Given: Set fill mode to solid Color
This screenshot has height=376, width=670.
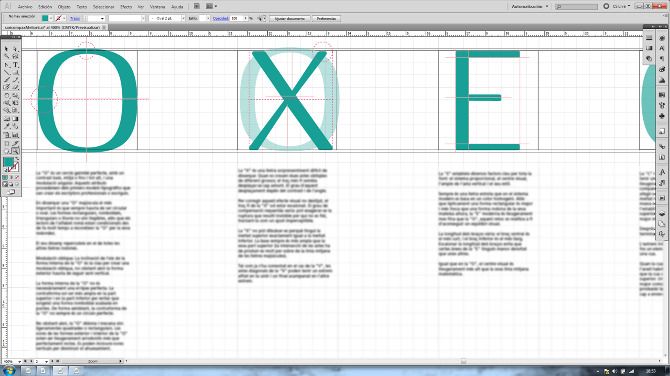Looking at the screenshot, I should point(5,177).
